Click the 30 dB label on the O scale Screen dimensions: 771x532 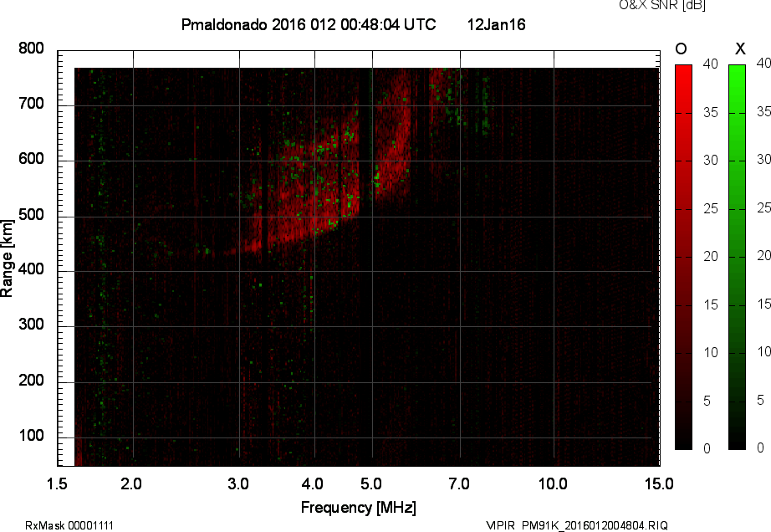pyautogui.click(x=711, y=161)
